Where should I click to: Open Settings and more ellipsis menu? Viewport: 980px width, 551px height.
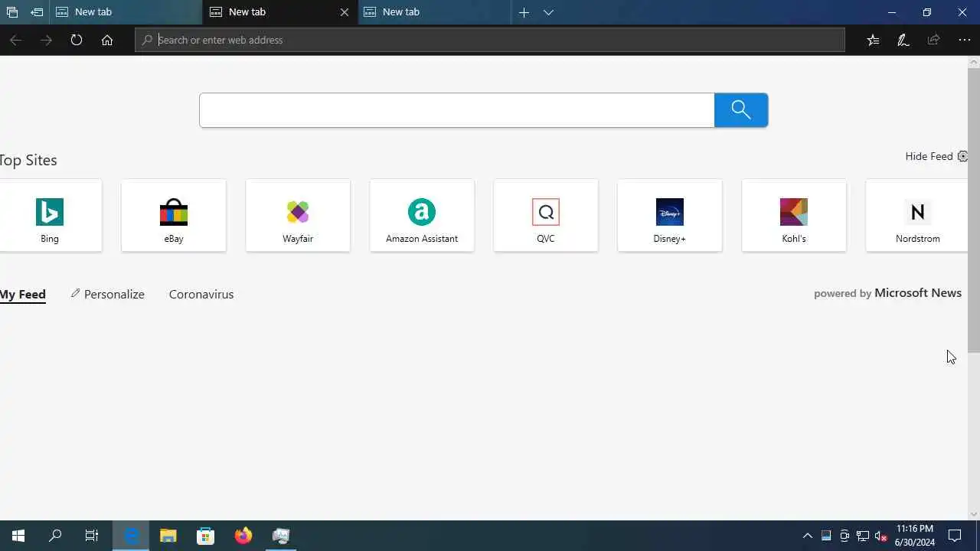[965, 40]
